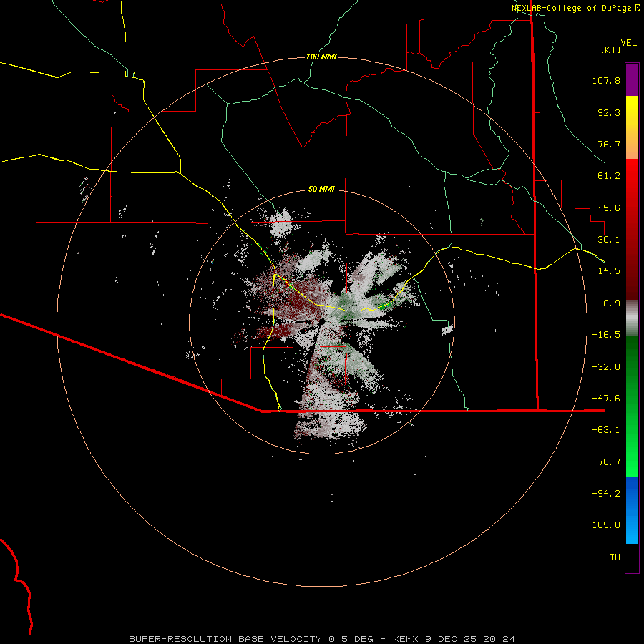This screenshot has width=644, height=644.
Task: Click the -16.5 velocity scale value
Action: pyautogui.click(x=606, y=335)
